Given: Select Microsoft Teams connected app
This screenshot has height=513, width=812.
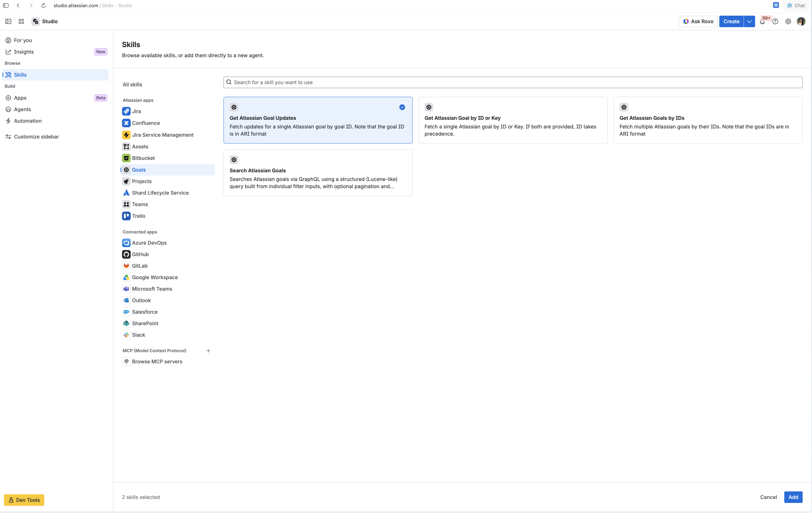Looking at the screenshot, I should point(168,289).
